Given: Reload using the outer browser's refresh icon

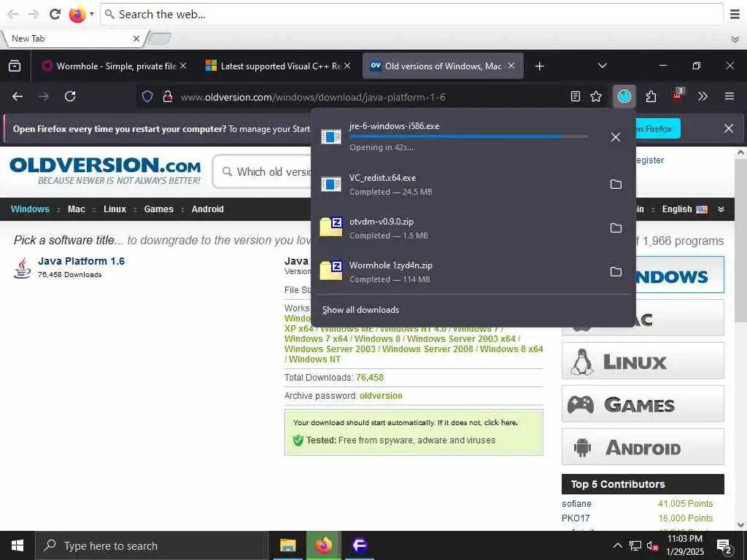Looking at the screenshot, I should (x=55, y=15).
